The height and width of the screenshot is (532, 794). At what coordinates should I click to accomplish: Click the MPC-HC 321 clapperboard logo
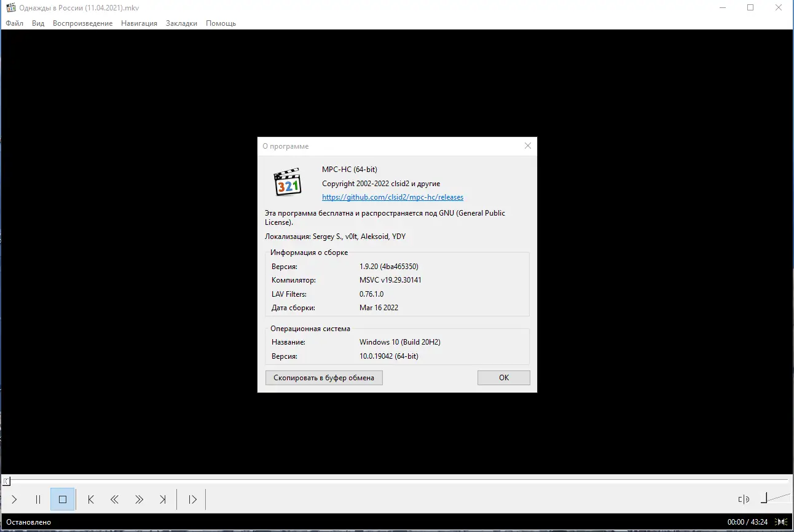pyautogui.click(x=287, y=181)
